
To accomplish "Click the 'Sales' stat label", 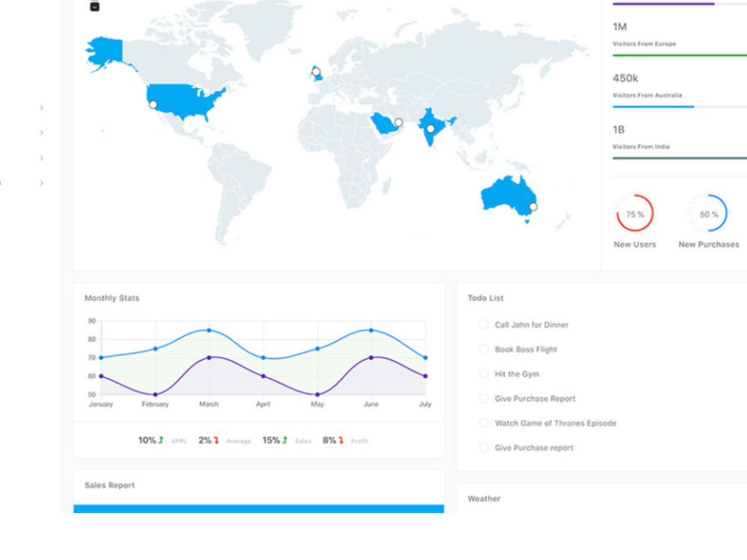I will click(x=303, y=441).
